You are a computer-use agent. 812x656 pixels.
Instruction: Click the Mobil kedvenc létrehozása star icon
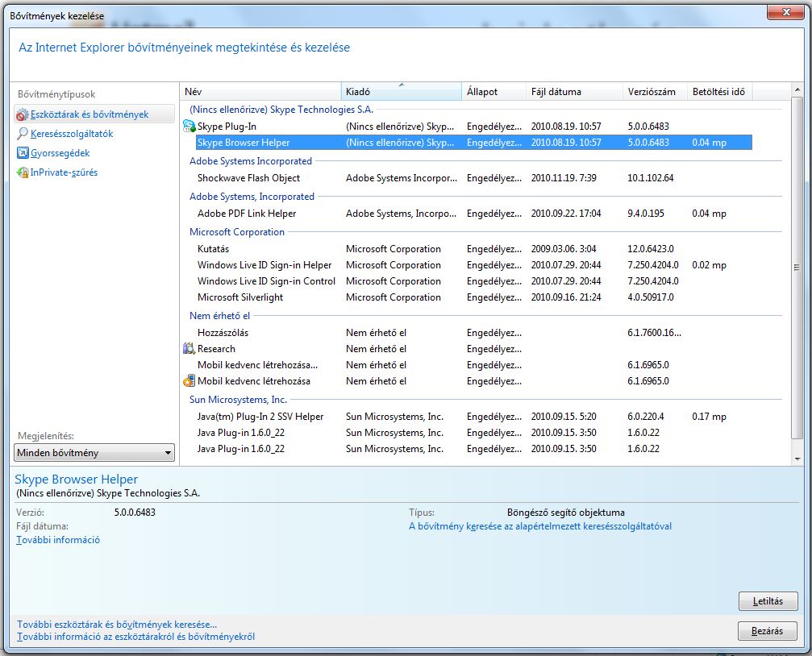pyautogui.click(x=189, y=381)
